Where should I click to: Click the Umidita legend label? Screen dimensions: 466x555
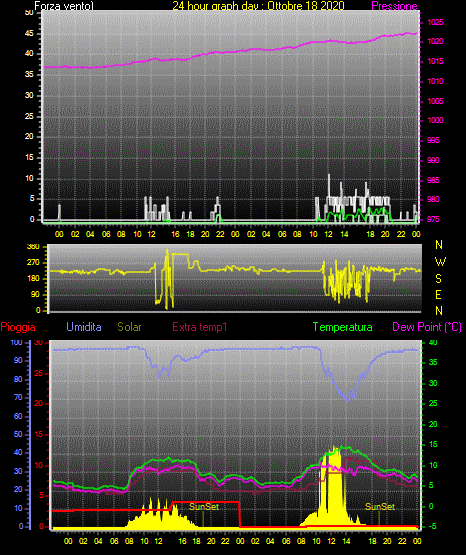point(84,327)
